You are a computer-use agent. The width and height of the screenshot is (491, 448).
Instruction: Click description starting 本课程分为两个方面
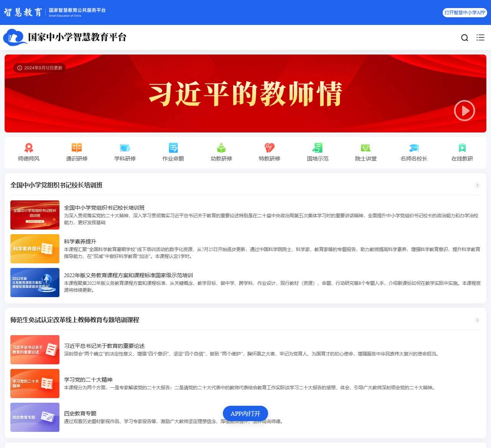point(250,388)
